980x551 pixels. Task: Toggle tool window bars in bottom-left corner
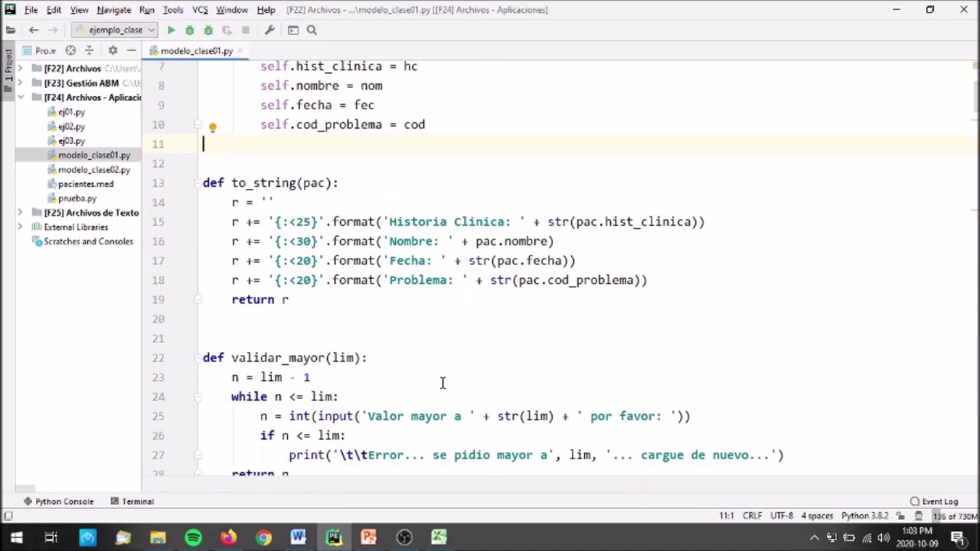tap(8, 517)
